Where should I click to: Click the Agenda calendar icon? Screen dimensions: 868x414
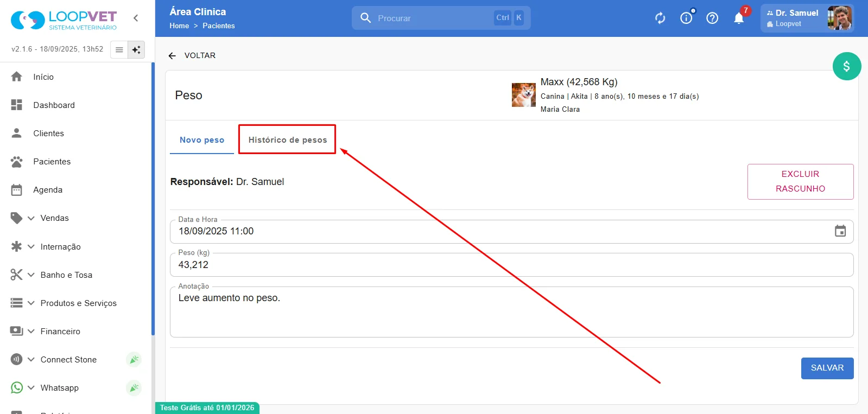17,189
